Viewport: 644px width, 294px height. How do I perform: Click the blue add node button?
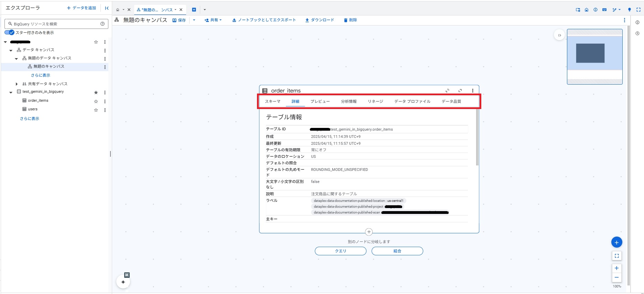(616, 242)
